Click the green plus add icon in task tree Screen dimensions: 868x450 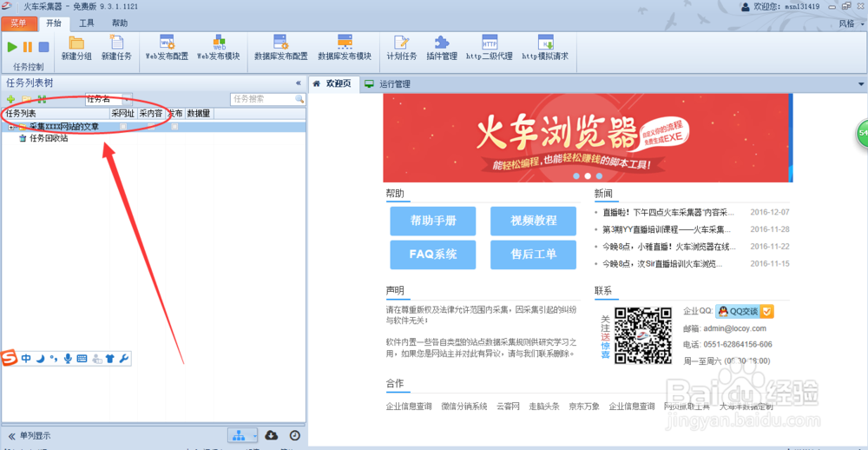[x=10, y=99]
